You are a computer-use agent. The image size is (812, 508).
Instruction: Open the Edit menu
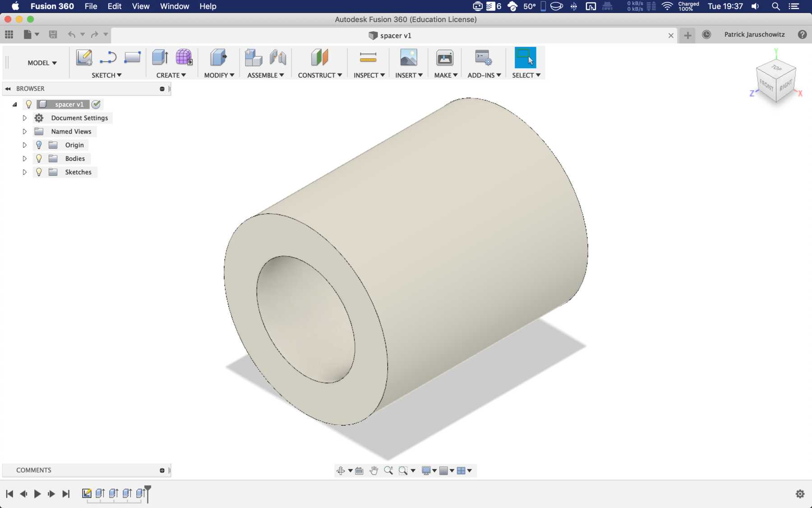115,6
